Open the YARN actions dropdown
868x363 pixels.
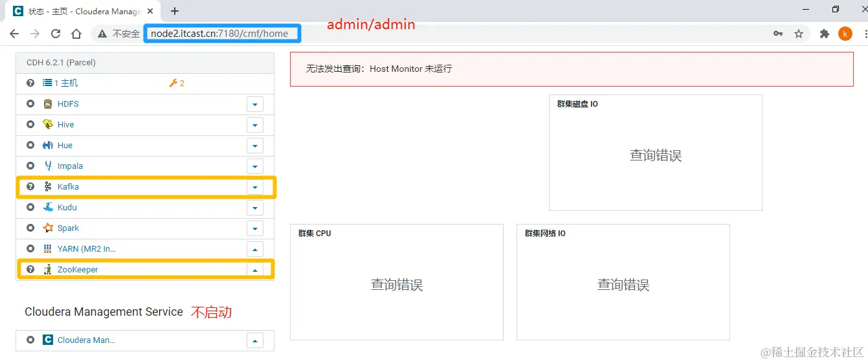(255, 249)
